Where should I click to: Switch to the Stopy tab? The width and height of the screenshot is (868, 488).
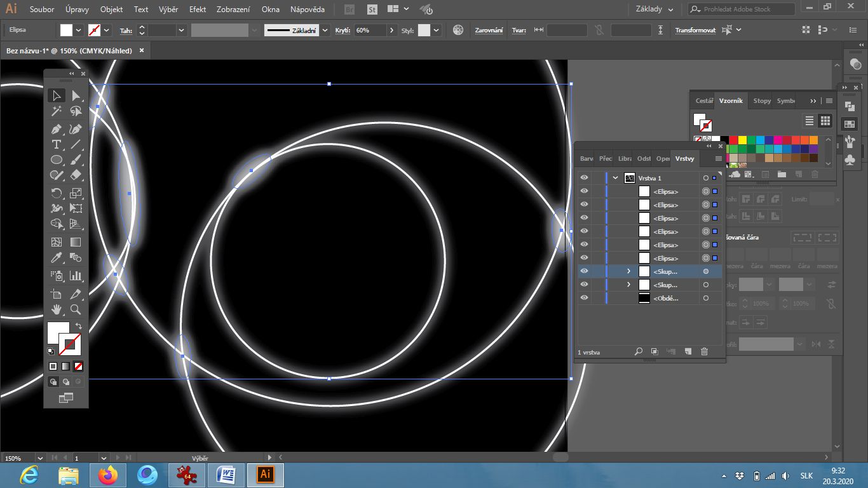click(x=762, y=100)
